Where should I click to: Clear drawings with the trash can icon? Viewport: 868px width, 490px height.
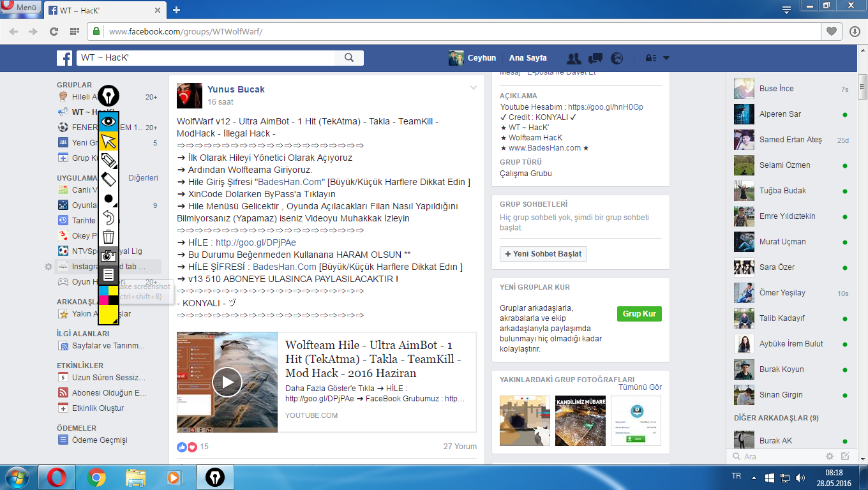tap(108, 237)
